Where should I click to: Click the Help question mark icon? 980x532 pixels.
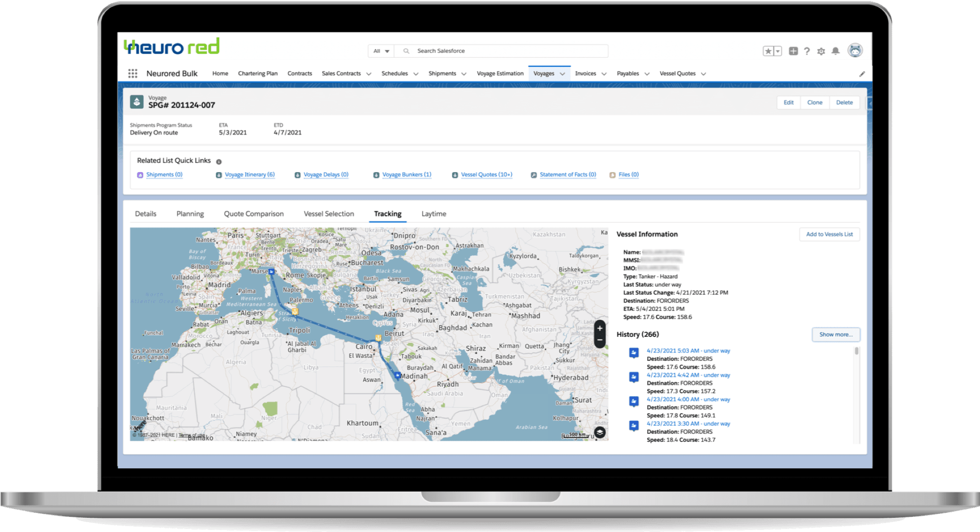point(807,51)
